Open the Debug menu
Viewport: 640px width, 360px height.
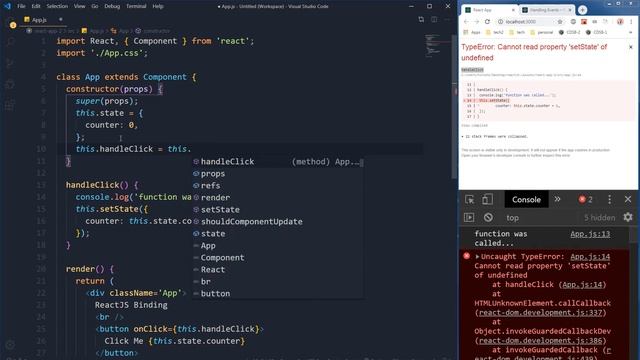112,6
